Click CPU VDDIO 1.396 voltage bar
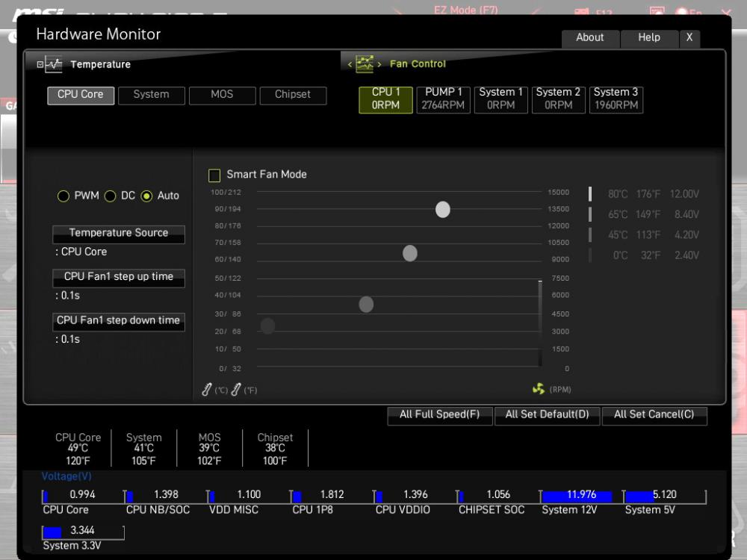747x560 pixels. pyautogui.click(x=415, y=496)
